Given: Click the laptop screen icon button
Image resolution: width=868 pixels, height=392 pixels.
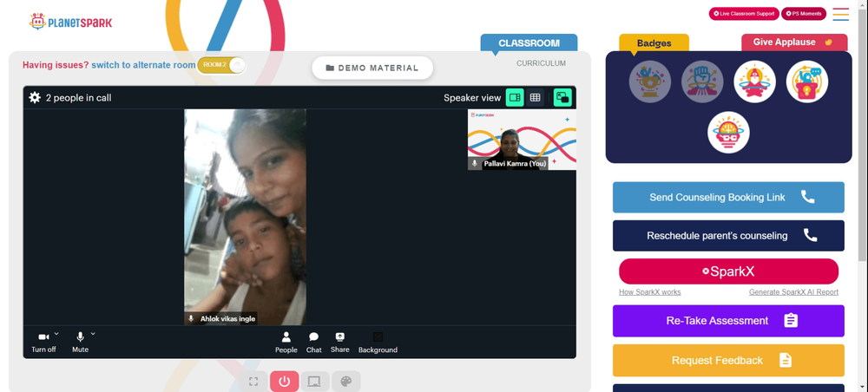Looking at the screenshot, I should (x=314, y=382).
